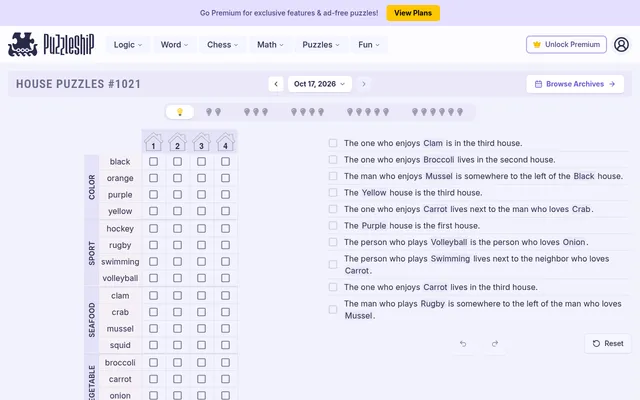Image resolution: width=640 pixels, height=400 pixels.
Task: Open the Logic menu
Action: (128, 45)
